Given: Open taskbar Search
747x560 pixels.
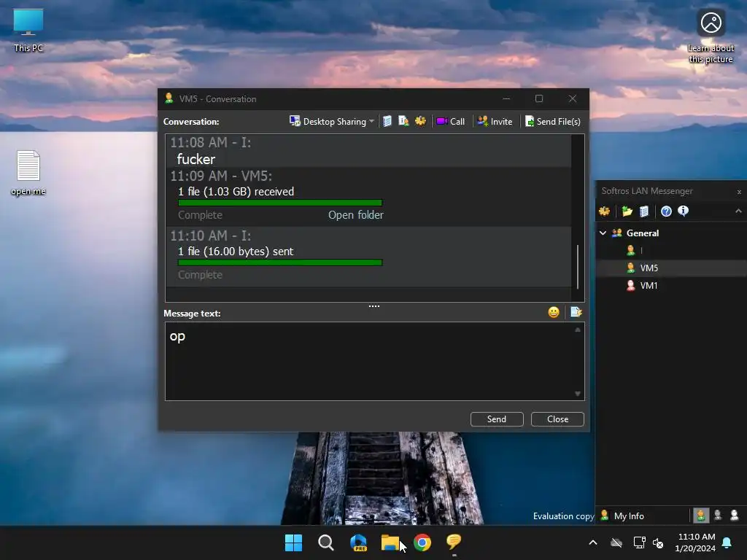Looking at the screenshot, I should tap(326, 542).
